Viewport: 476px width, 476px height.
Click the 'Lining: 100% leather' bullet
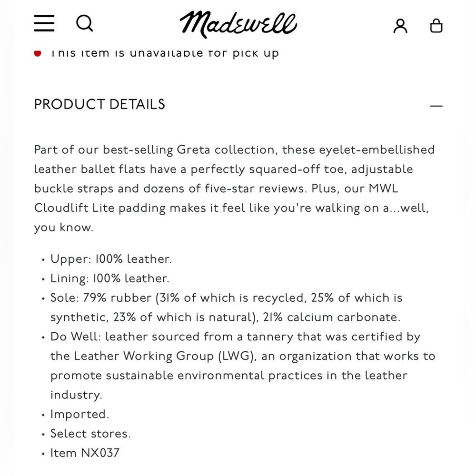pos(109,278)
